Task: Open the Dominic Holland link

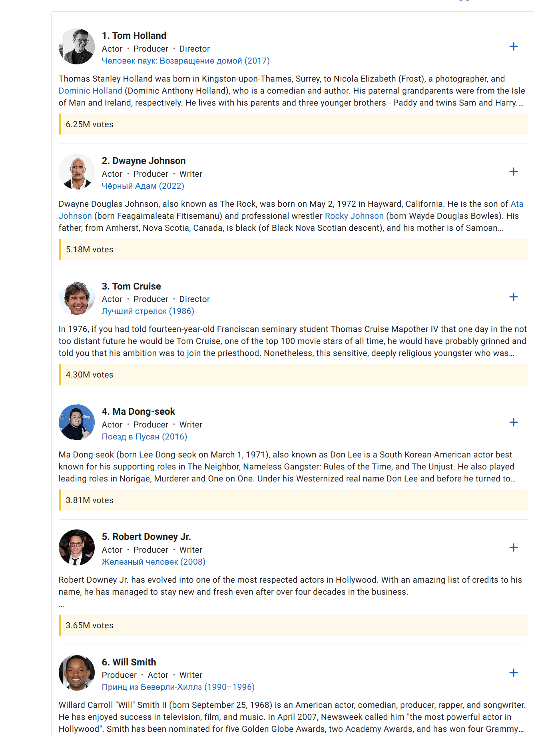Action: [x=90, y=91]
